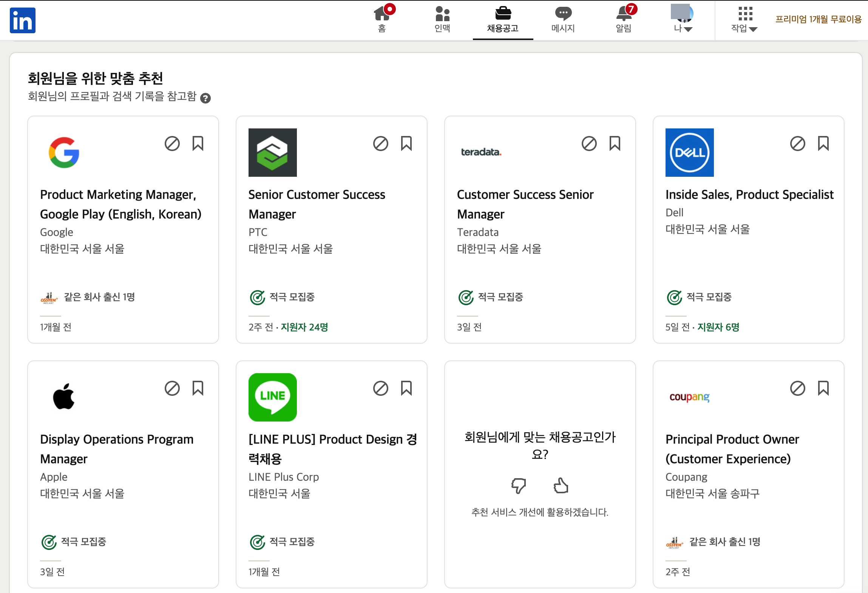Open Principal Product Owner (Customer Experience) job
868x593 pixels.
732,449
